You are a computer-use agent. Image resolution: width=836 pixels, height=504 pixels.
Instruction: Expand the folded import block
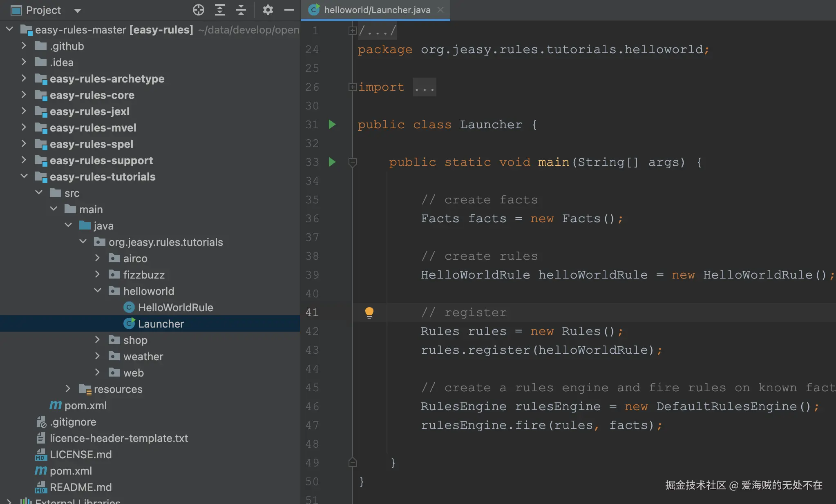(x=352, y=87)
